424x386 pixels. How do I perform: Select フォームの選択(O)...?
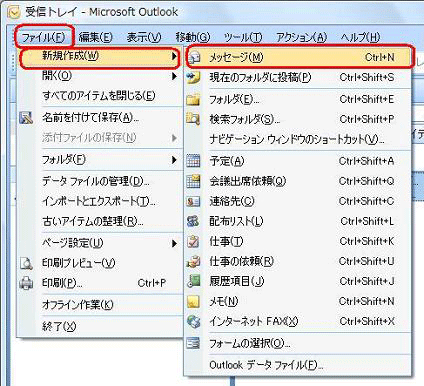pyautogui.click(x=298, y=343)
